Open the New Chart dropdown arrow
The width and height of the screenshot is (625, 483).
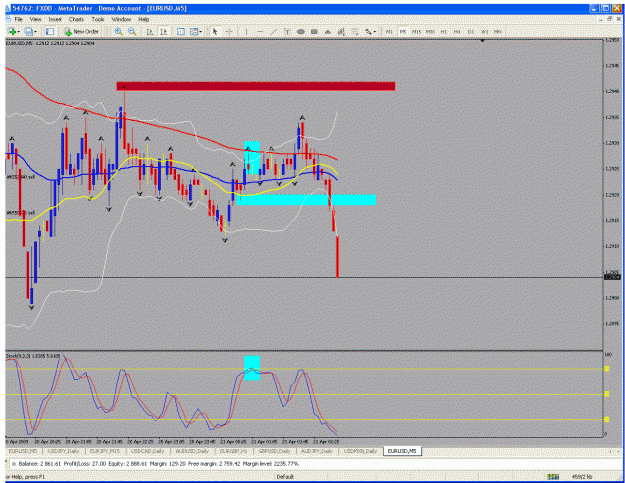[x=18, y=32]
